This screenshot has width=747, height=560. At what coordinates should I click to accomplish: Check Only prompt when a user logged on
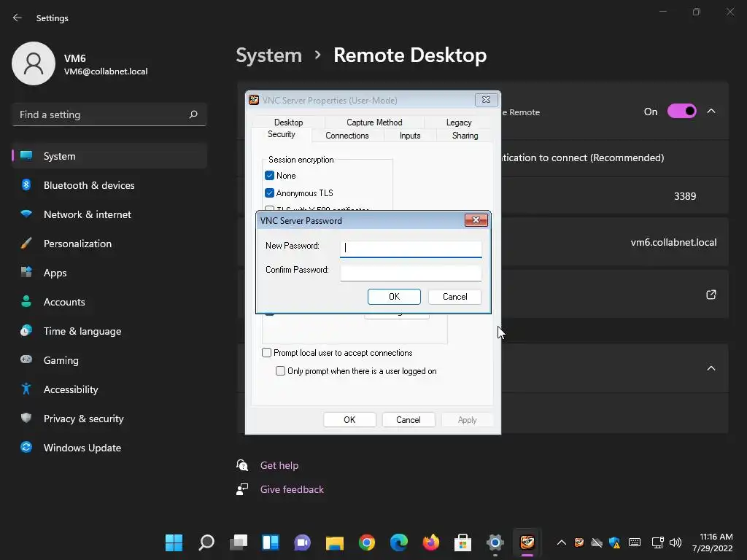pos(281,371)
